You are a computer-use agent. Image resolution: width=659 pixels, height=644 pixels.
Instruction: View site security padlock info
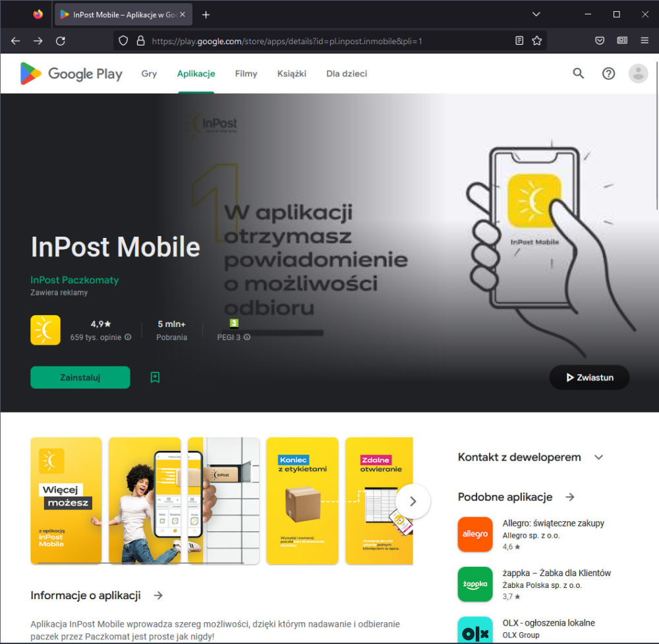(141, 41)
